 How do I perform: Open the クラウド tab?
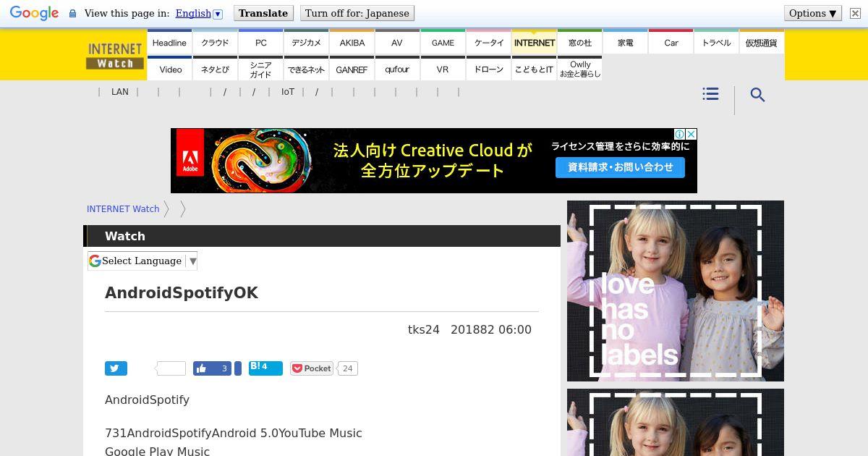click(x=215, y=42)
